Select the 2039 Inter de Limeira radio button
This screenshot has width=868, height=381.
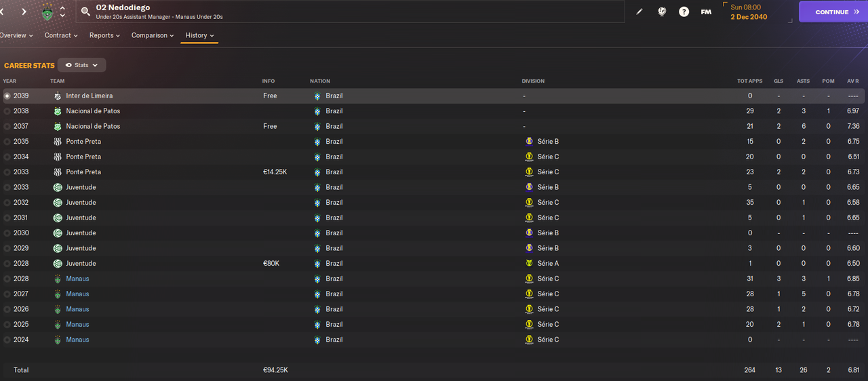point(7,96)
